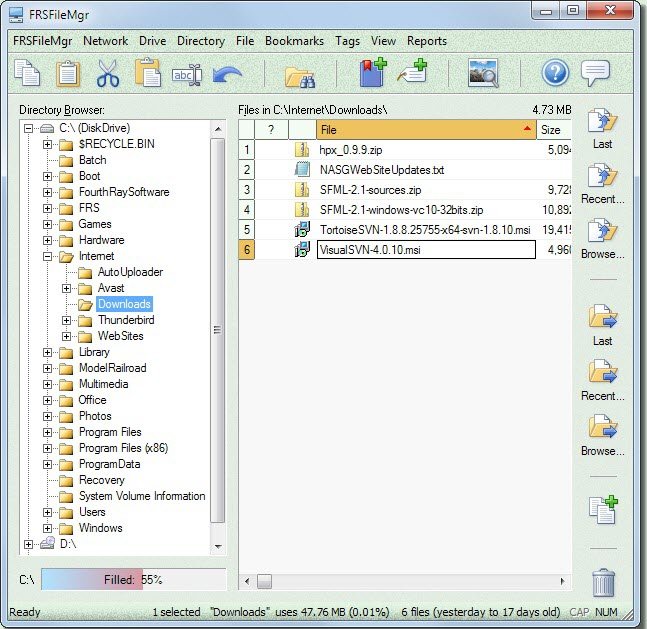Click the file list scroll right arrow

[x=562, y=582]
